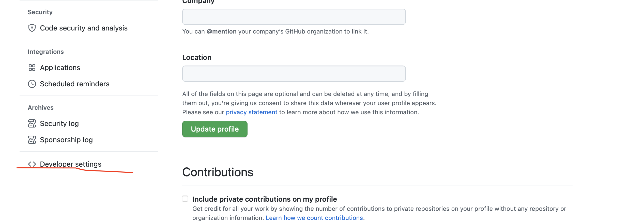This screenshot has width=644, height=223.
Task: Open Scheduled reminders page
Action: 74,84
